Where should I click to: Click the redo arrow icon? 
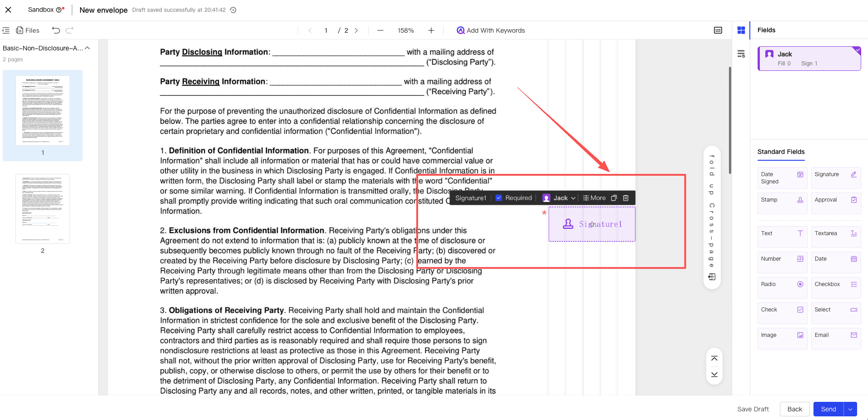[70, 30]
